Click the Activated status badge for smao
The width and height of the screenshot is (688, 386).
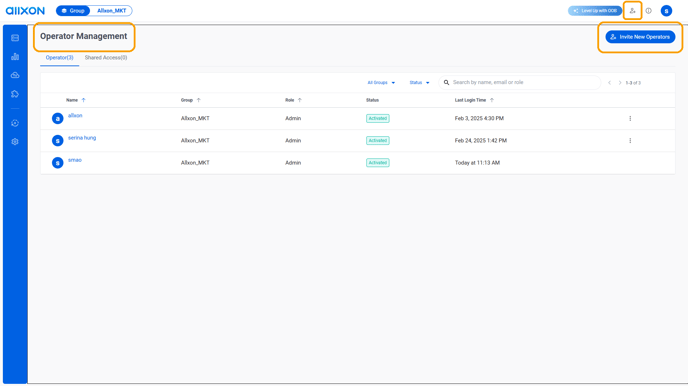(x=378, y=163)
